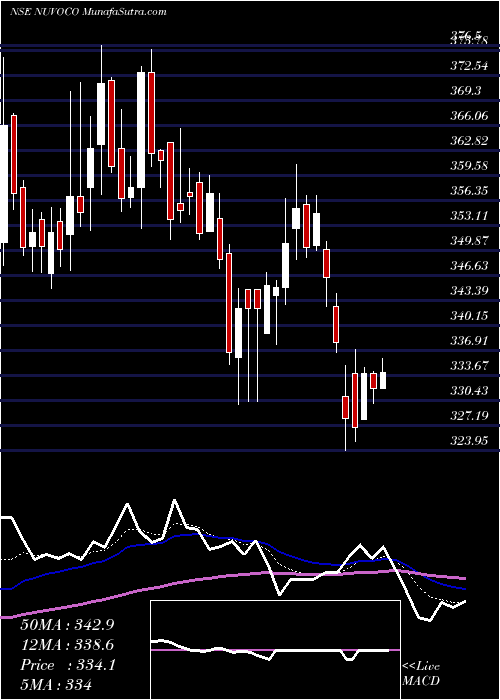Click the 369.3 price axis label
The image size is (500, 700).
[465, 91]
